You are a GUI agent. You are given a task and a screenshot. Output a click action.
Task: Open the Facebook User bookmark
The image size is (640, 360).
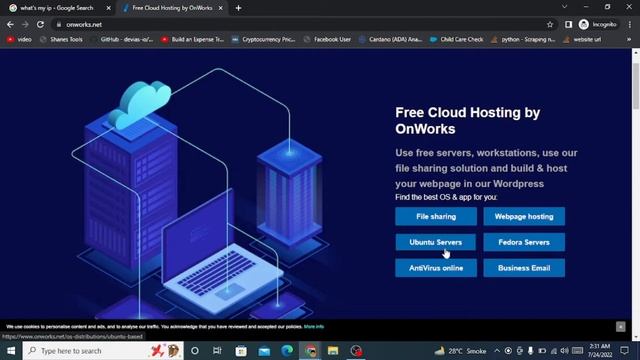327,40
